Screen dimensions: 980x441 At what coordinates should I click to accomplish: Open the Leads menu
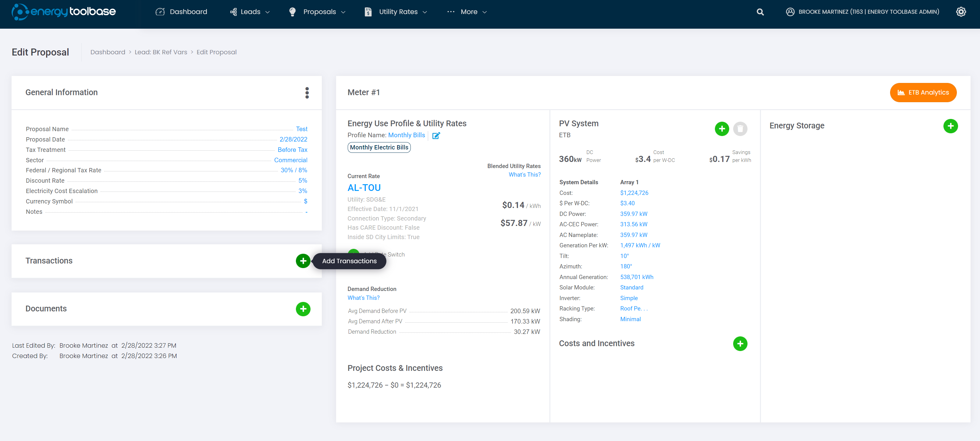click(250, 12)
